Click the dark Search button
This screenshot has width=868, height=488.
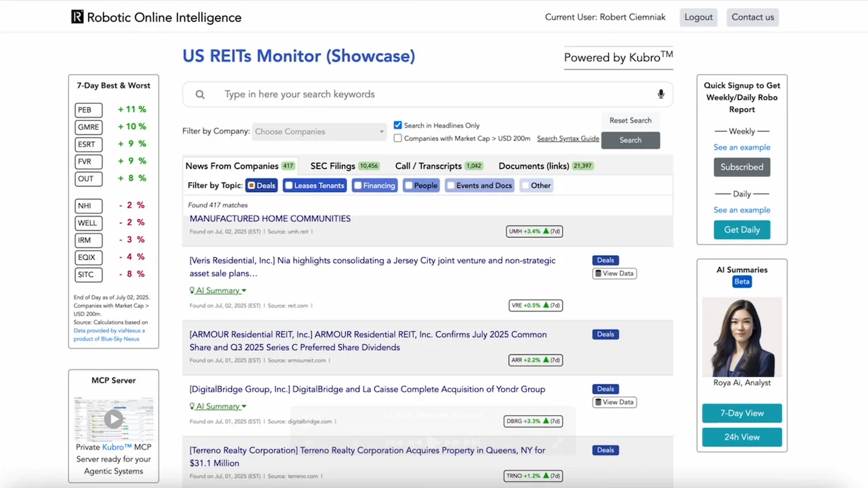(630, 140)
